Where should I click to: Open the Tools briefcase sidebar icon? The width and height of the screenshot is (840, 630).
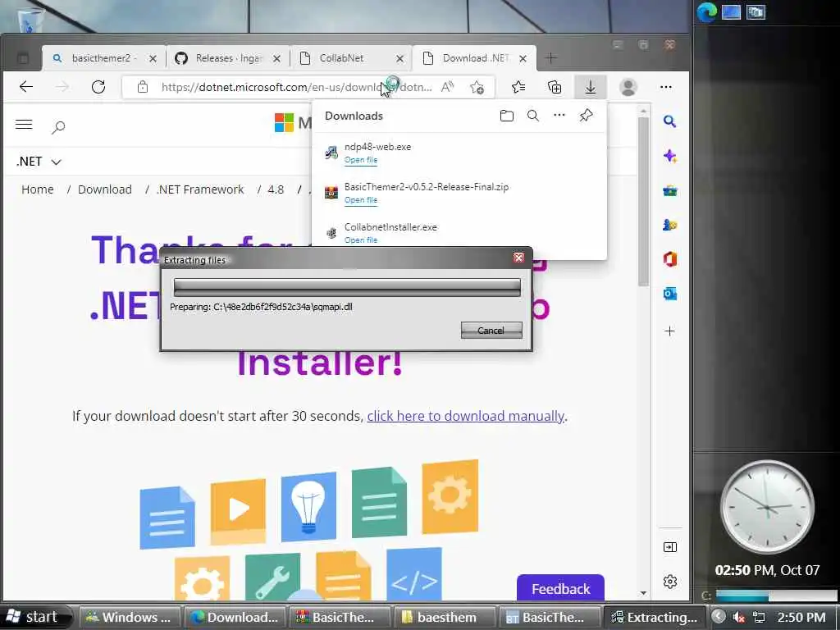669,190
